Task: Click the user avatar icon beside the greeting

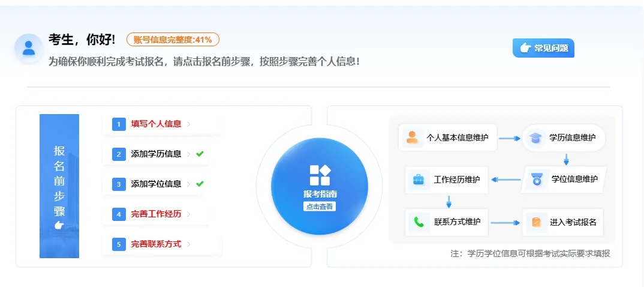Action: (29, 48)
